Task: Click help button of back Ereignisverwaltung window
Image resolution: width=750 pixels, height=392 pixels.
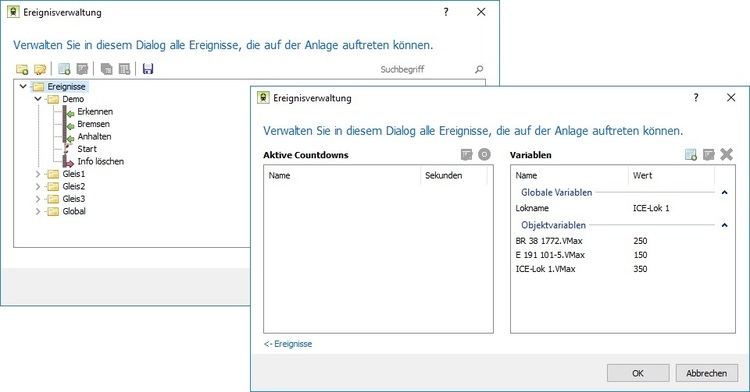Action: [x=446, y=12]
